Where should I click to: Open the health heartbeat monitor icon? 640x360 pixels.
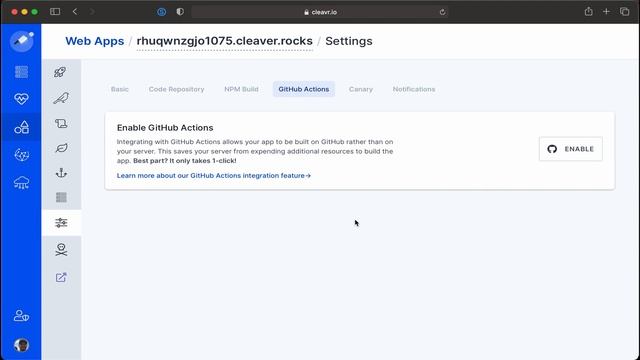[21, 99]
